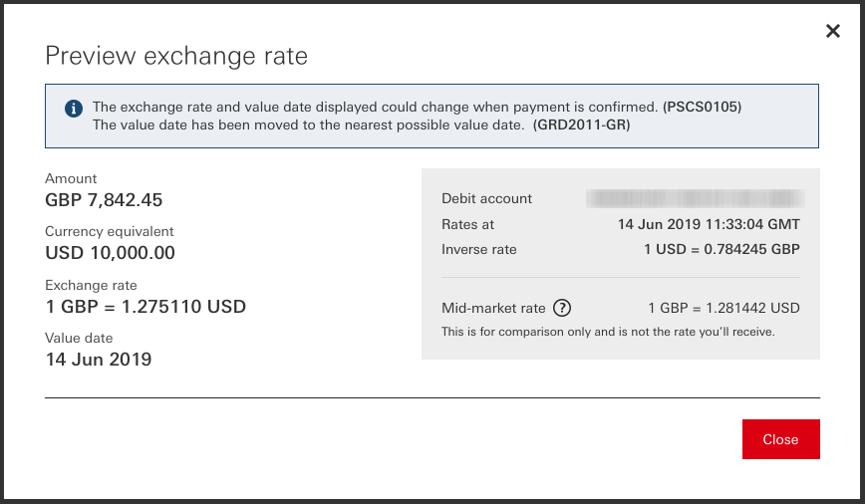Screen dimensions: 865x504
Task: Close the dialog using the X icon
Action: 833,31
